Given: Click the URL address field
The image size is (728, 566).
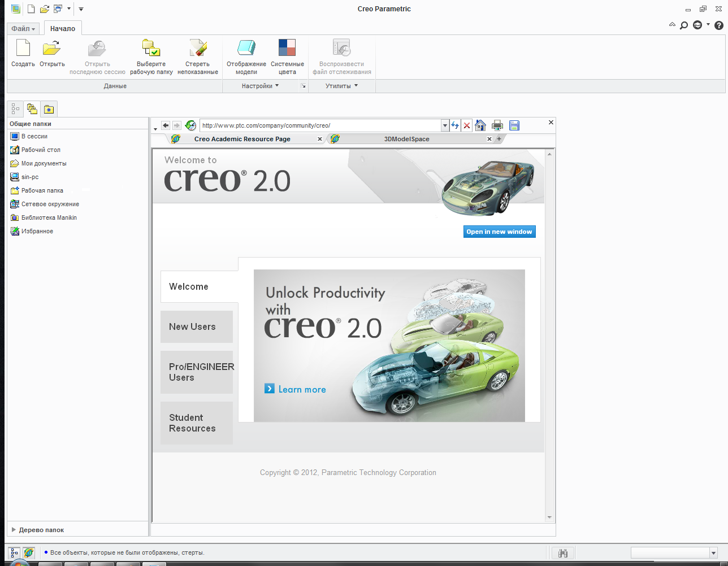Looking at the screenshot, I should [x=320, y=125].
